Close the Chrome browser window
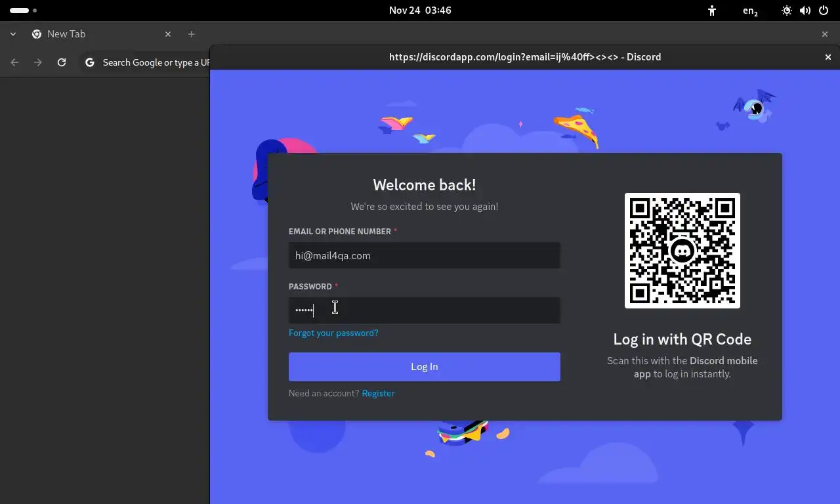The width and height of the screenshot is (840, 504). click(x=825, y=34)
